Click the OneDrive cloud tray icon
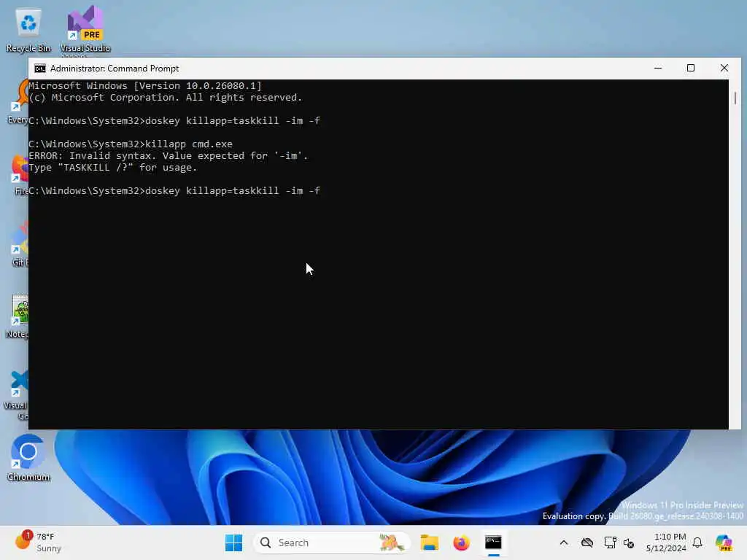Screen dimensions: 747x560 click(587, 542)
